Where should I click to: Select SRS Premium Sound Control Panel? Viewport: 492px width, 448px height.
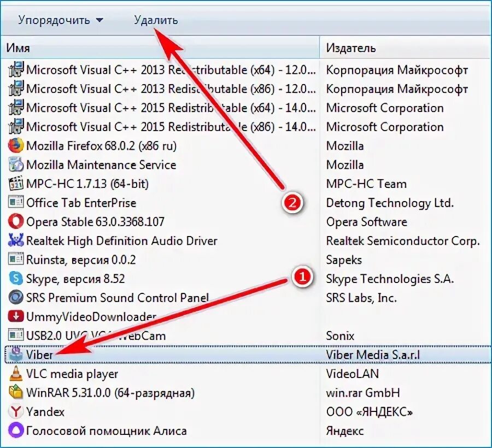pyautogui.click(x=118, y=298)
